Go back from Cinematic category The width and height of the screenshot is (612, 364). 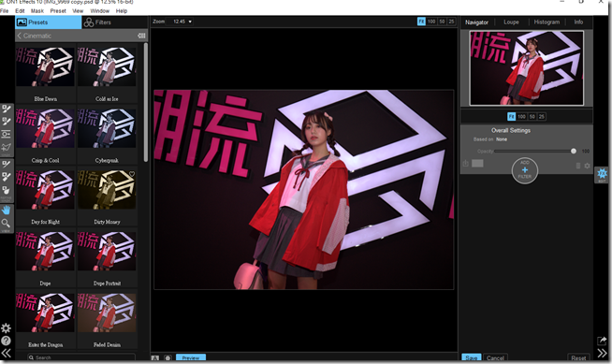point(19,36)
